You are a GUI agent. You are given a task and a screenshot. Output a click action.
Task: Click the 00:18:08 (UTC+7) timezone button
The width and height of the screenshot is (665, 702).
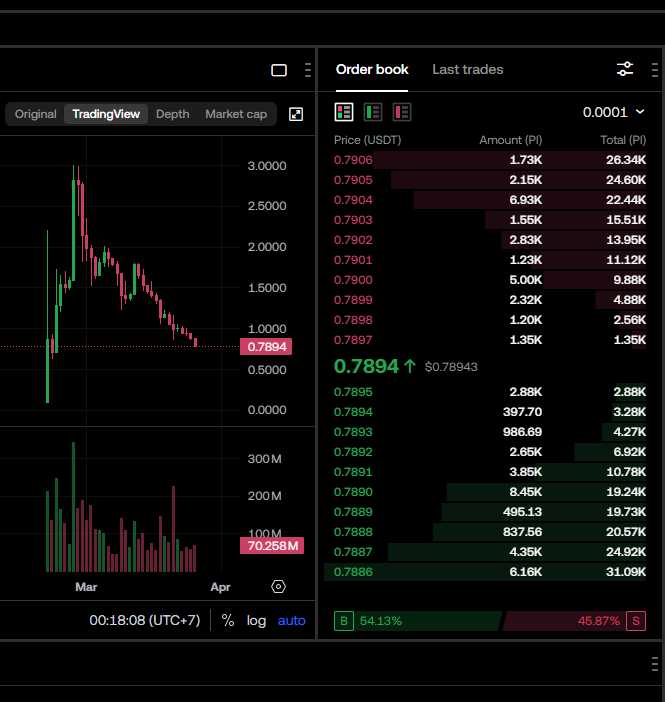[145, 621]
